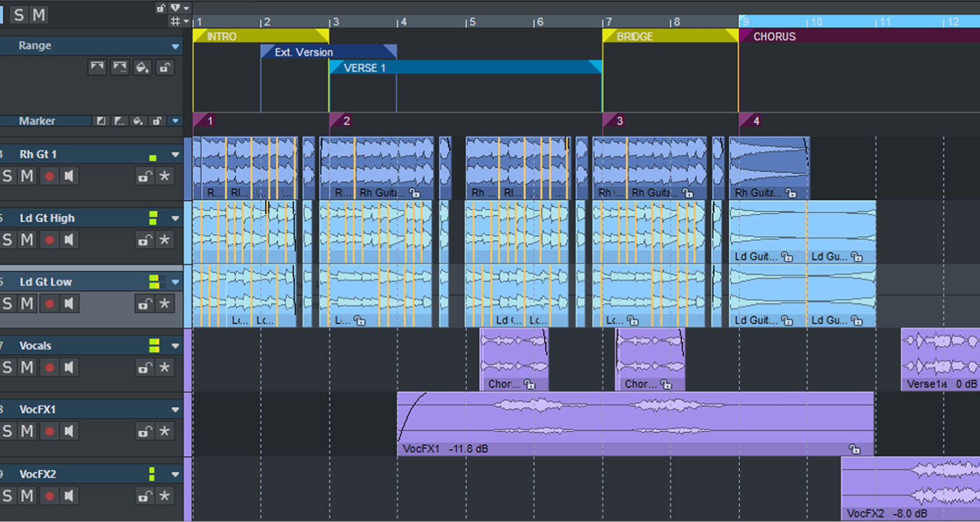This screenshot has height=522, width=980.
Task: Click the star icon on the Ld Gt Low track
Action: click(165, 304)
